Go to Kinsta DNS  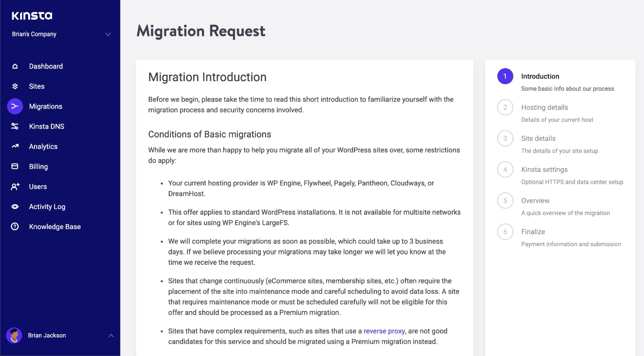[47, 127]
